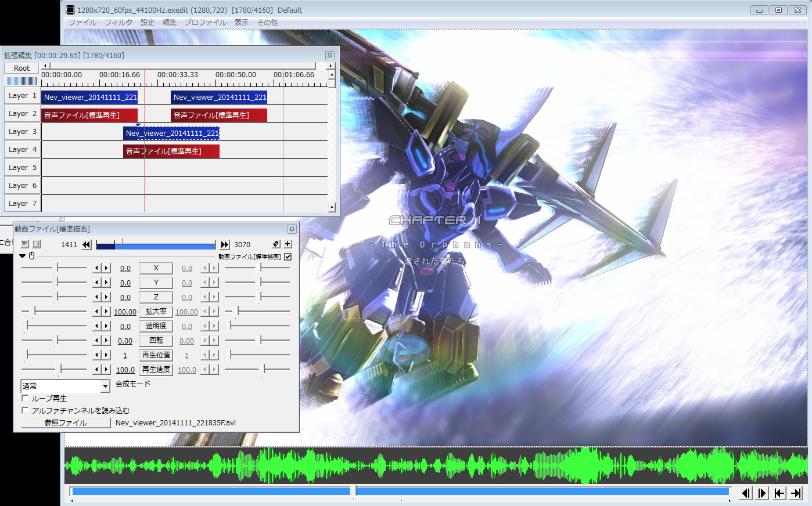Collapse the filter section with black triangle

[x=23, y=256]
